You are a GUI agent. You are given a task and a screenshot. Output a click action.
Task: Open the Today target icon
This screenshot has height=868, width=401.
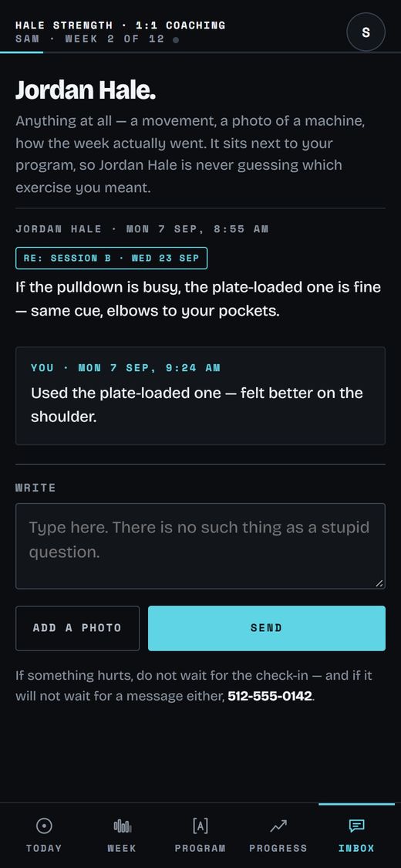tap(44, 826)
